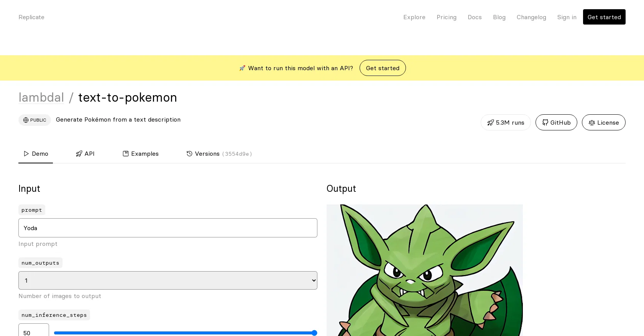Click the num_inference_steps slider handle
This screenshot has height=336, width=644.
(x=314, y=333)
